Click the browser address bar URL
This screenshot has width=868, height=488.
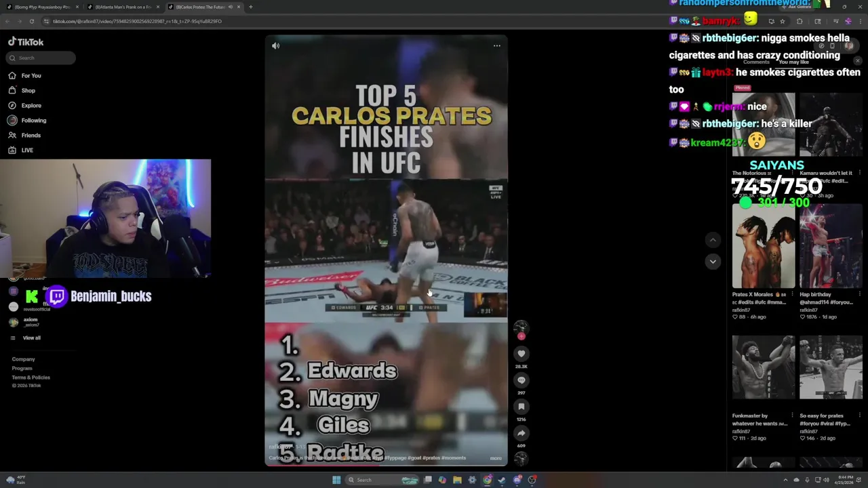pyautogui.click(x=138, y=21)
